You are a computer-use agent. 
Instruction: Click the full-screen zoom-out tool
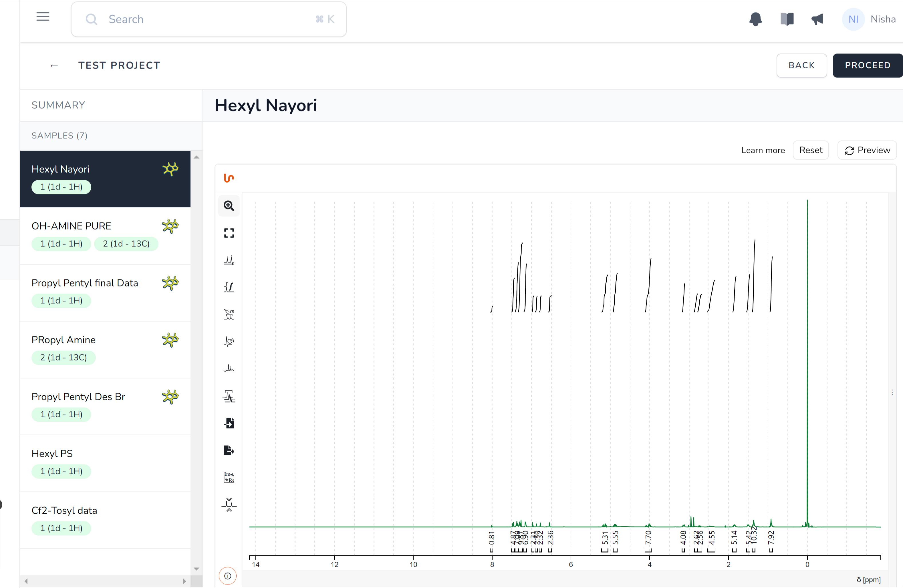[x=229, y=233]
